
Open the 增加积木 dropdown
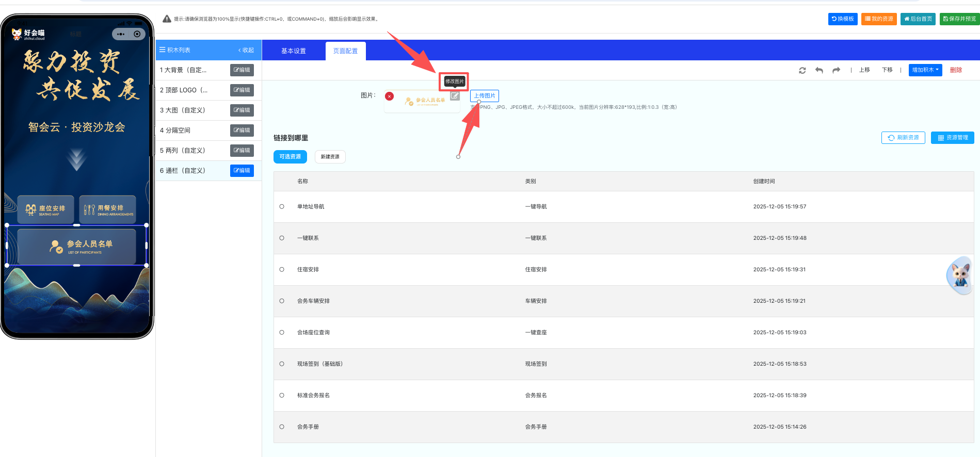point(925,70)
